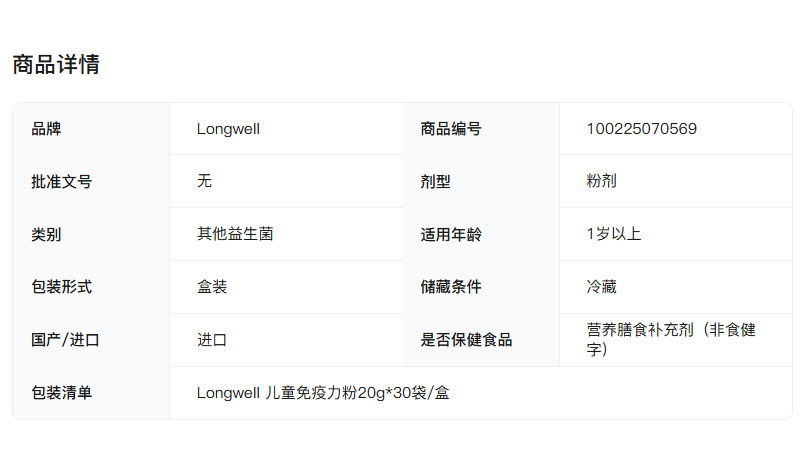Open the 其他益生菌 category value
This screenshot has width=806, height=474.
(235, 234)
